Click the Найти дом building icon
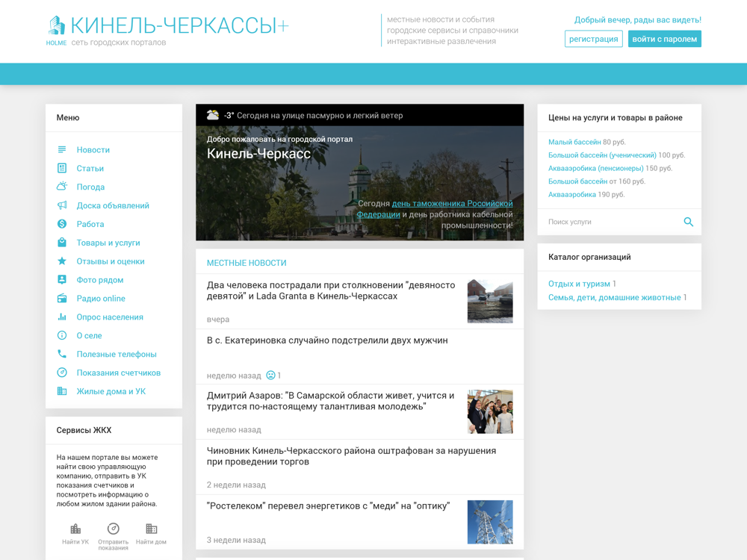This screenshot has width=747, height=560. coord(151,529)
